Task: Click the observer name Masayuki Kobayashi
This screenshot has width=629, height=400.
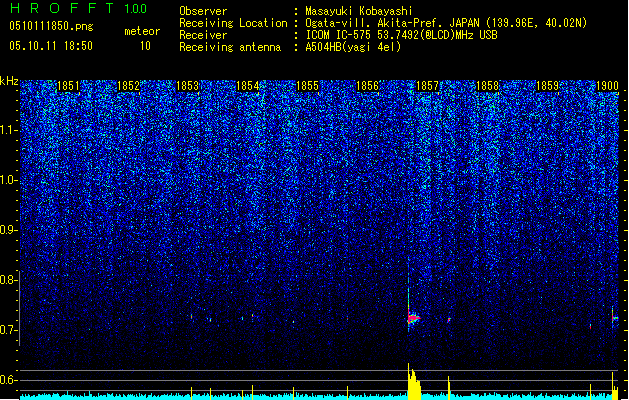Action: (x=358, y=11)
